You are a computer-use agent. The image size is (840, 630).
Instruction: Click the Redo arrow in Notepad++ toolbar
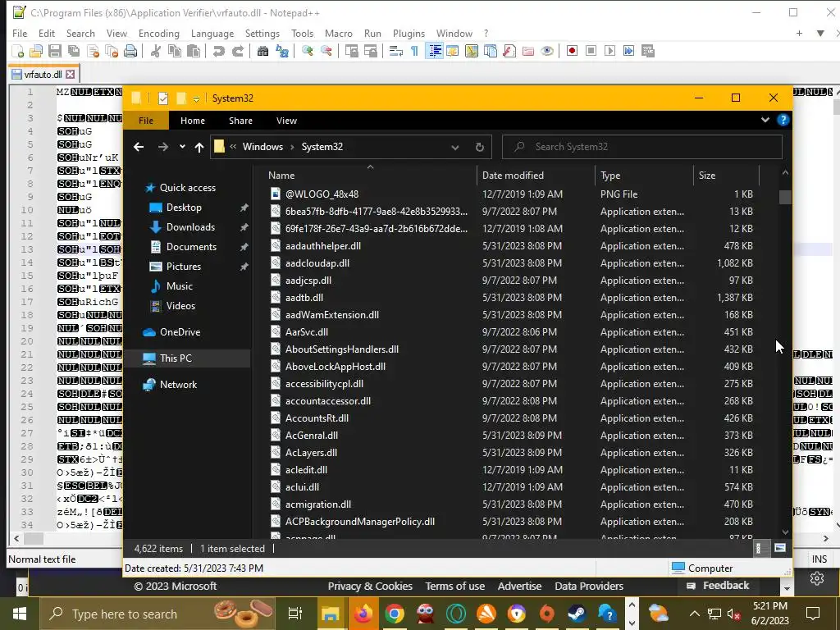(x=238, y=51)
